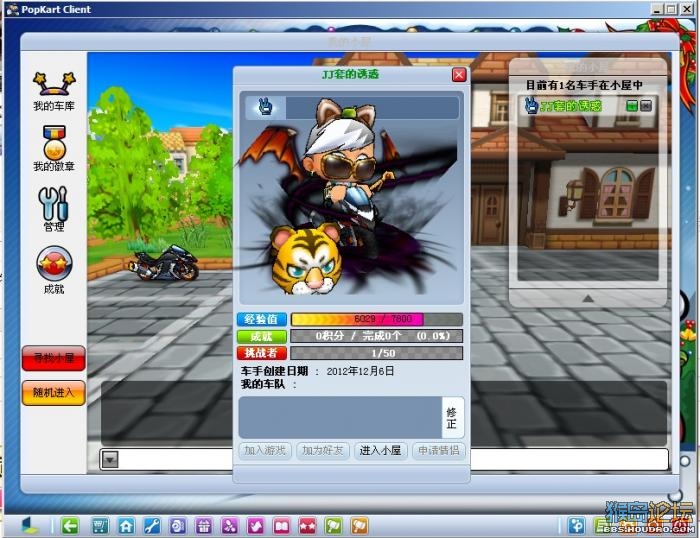Open My Garage (我的车库)
Image resolution: width=700 pixels, height=538 pixels.
pyautogui.click(x=54, y=91)
